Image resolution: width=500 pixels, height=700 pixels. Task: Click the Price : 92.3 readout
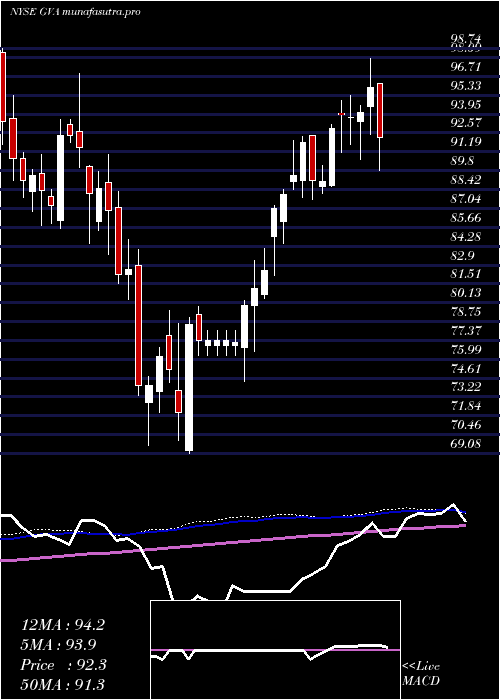(63, 665)
